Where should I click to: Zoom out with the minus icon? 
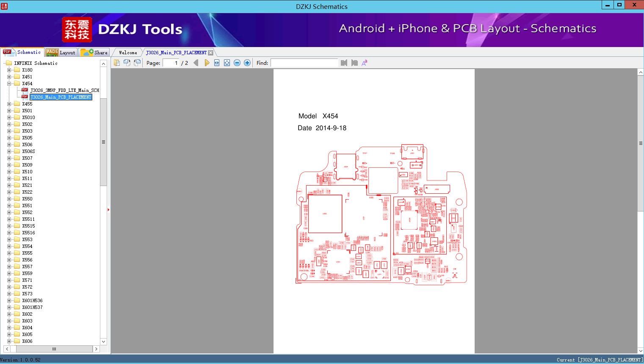pos(237,63)
